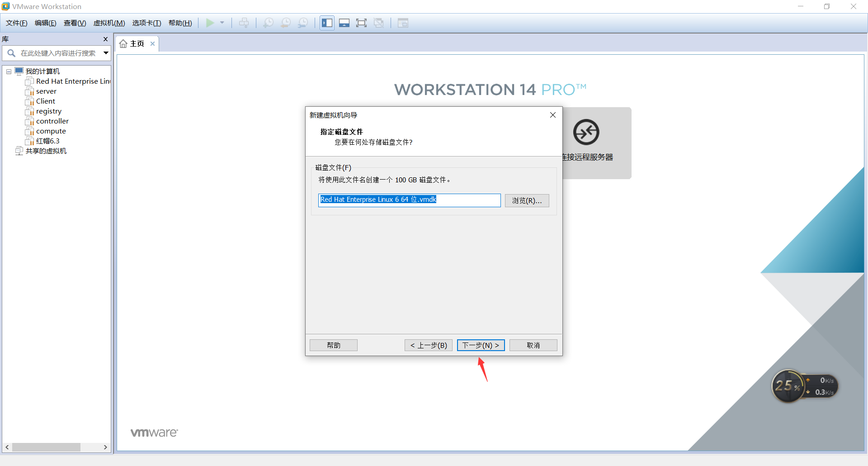Click the library scrollbar left arrow
The height and width of the screenshot is (466, 868).
point(7,447)
